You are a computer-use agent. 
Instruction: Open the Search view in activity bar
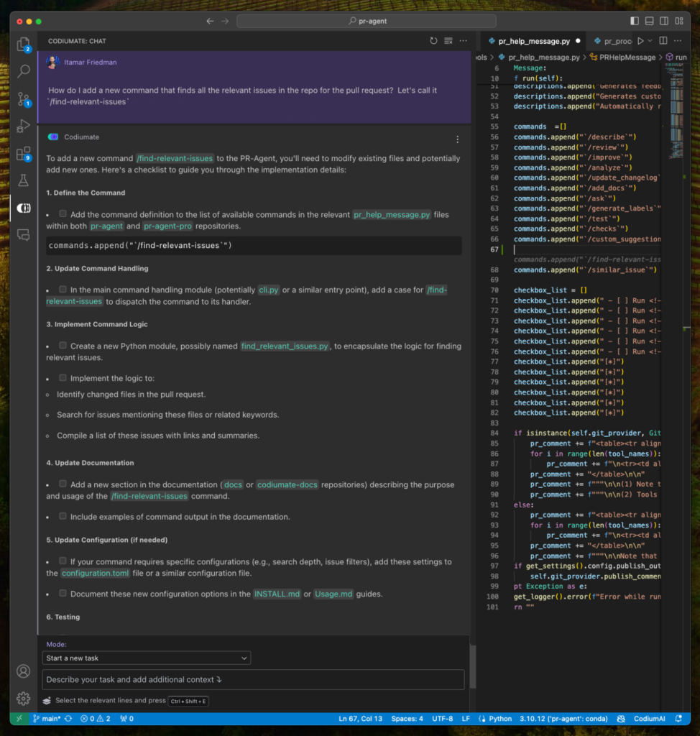23,71
